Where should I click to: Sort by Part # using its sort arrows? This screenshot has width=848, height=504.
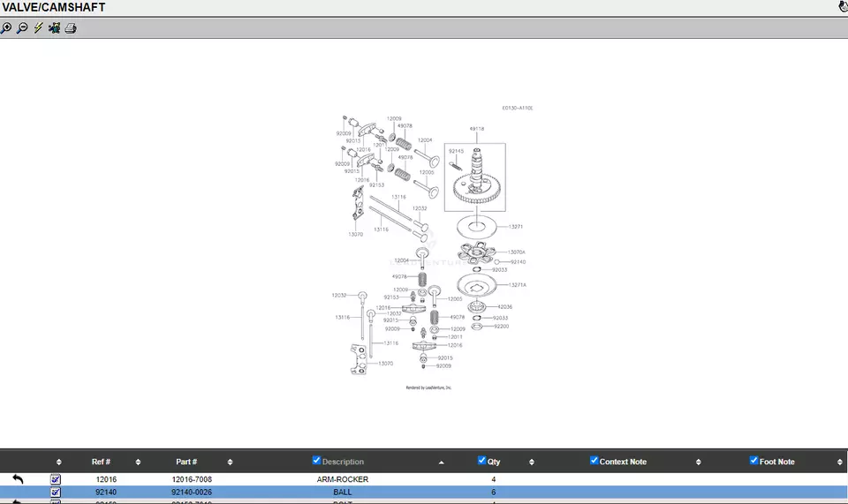tap(230, 462)
